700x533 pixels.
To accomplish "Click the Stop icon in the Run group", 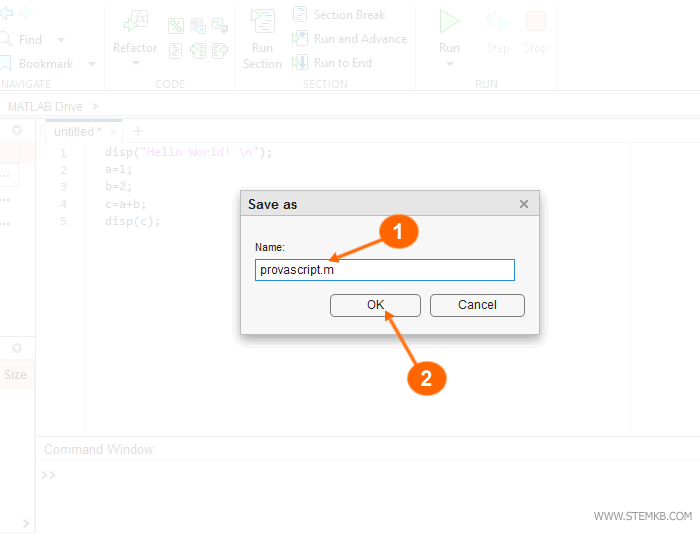I will click(x=536, y=22).
